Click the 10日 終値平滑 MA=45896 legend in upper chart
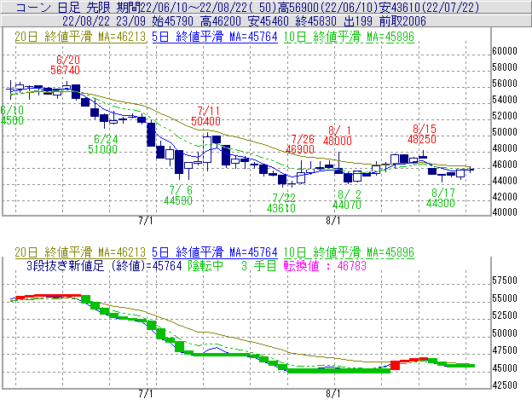532x405 pixels. (349, 37)
